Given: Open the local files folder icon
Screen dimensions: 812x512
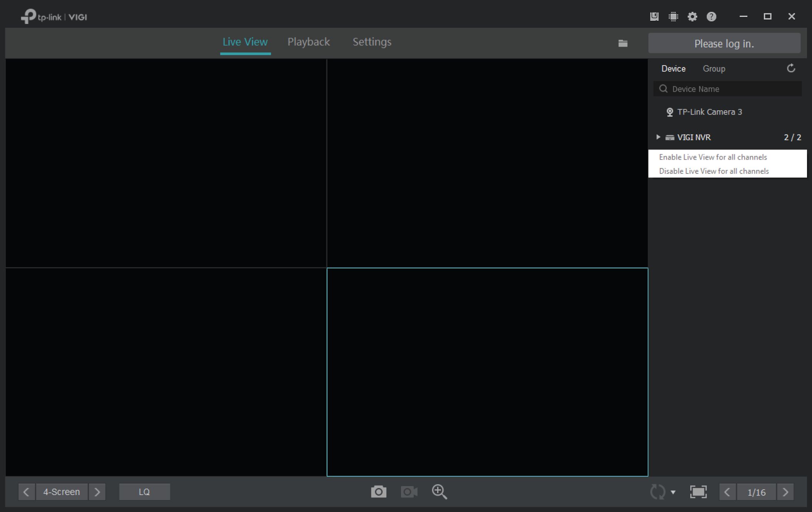Looking at the screenshot, I should (623, 44).
